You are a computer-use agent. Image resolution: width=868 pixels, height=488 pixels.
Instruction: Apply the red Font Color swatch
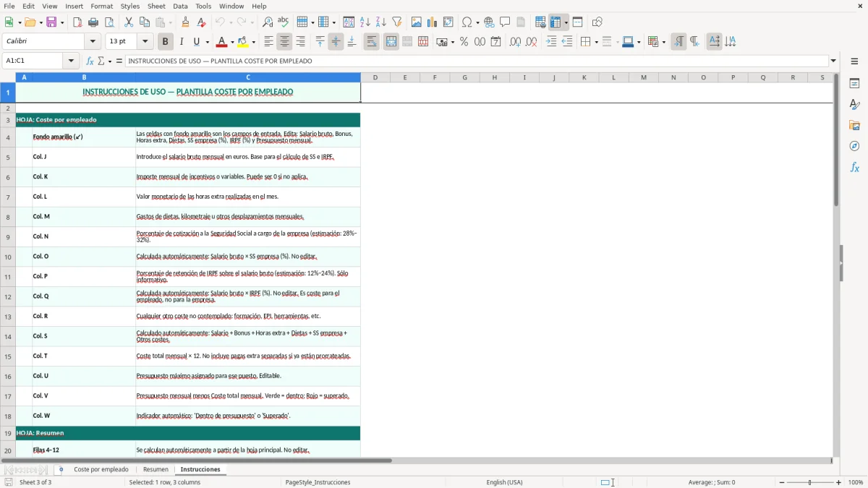[222, 42]
